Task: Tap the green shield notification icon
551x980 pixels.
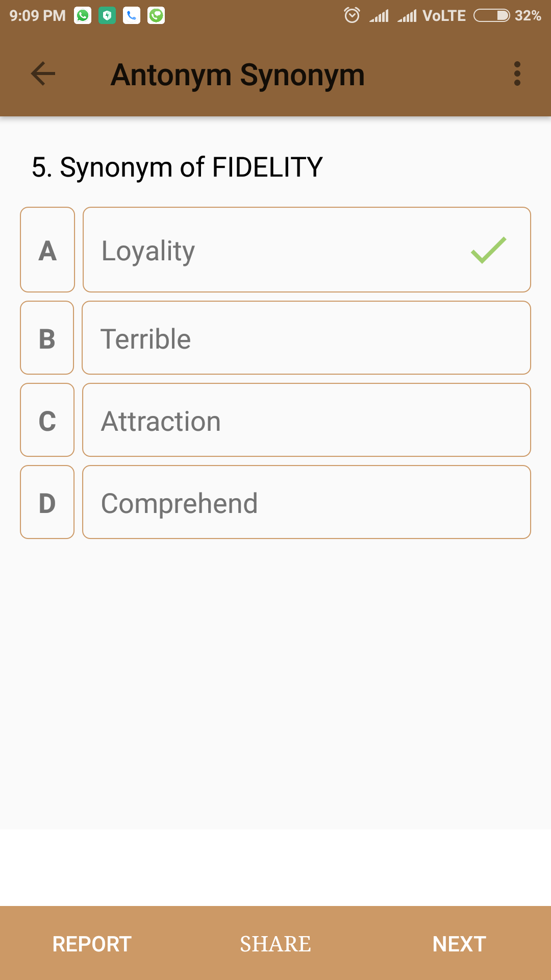Action: tap(107, 16)
